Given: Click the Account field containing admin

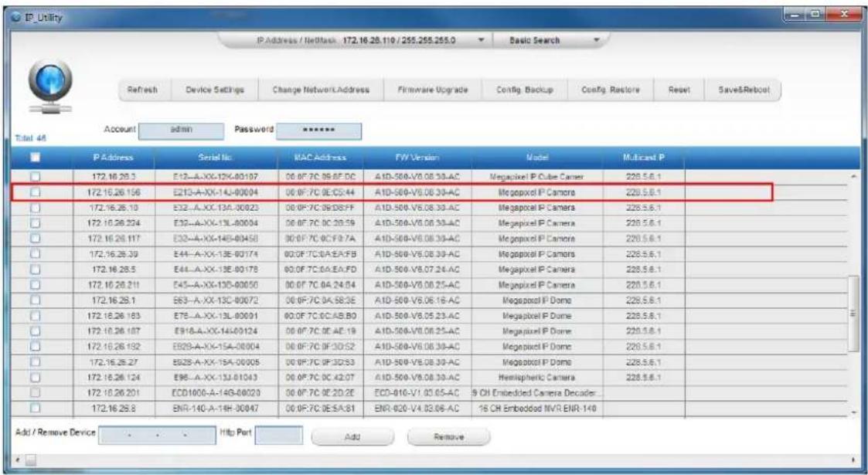Looking at the screenshot, I should pos(181,130).
